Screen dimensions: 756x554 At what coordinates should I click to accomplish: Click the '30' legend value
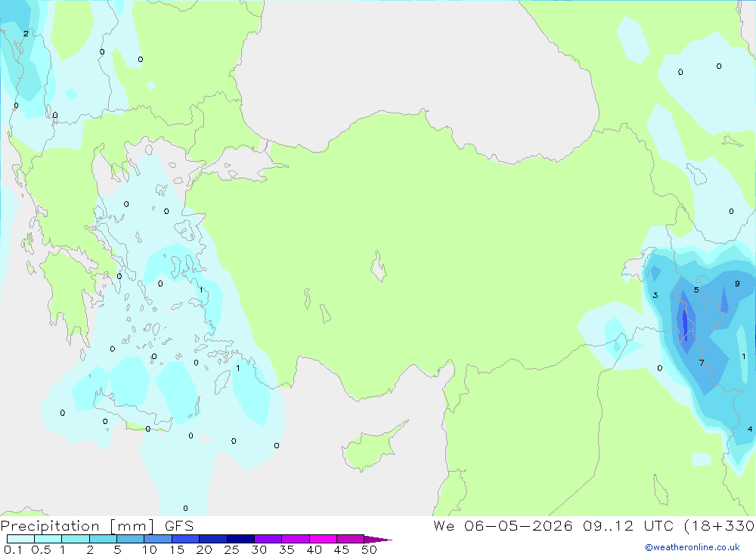pos(259,549)
